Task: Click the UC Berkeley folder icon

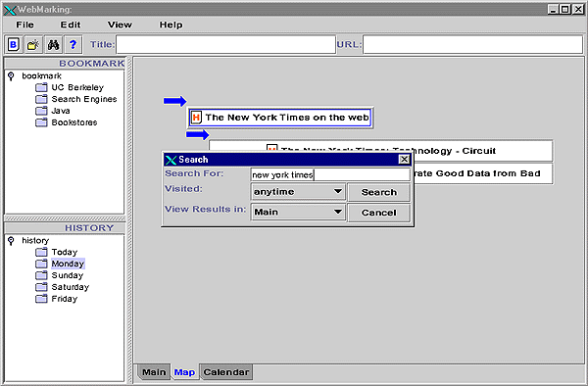Action: (x=41, y=88)
